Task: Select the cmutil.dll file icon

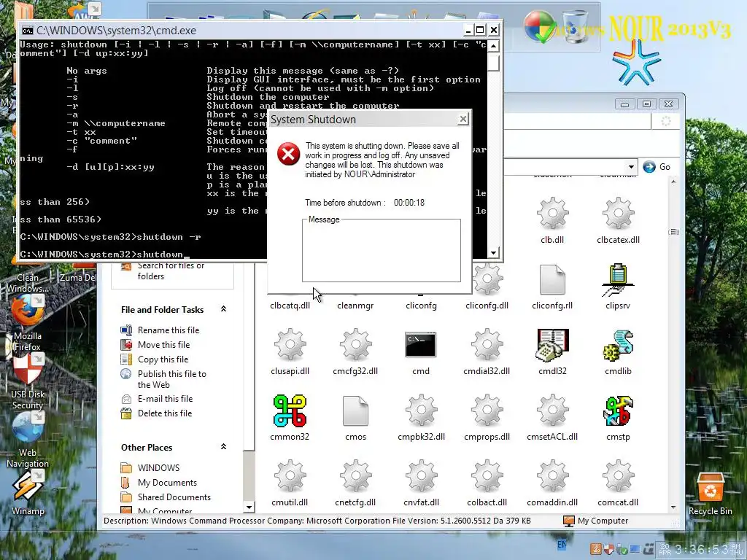Action: (290, 476)
